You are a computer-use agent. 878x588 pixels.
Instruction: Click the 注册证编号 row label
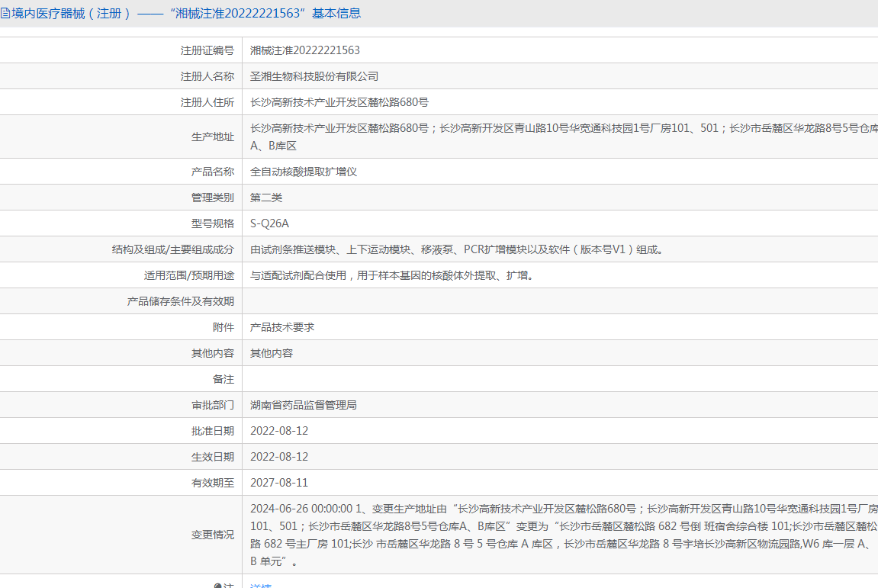207,50
